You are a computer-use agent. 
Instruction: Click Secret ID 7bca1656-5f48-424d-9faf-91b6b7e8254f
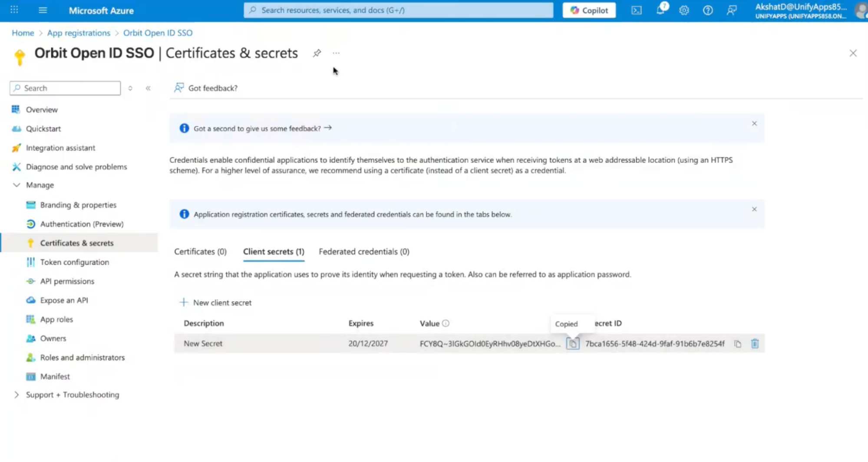[x=655, y=343]
